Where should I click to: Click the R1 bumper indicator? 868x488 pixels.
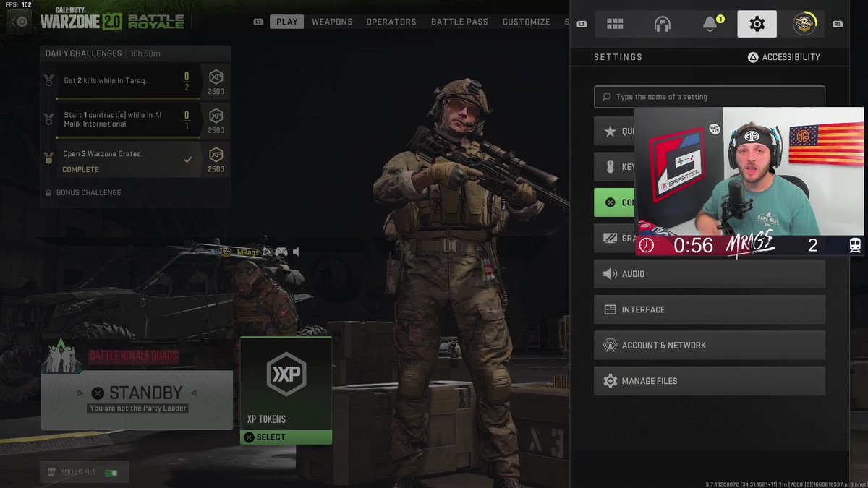pos(838,24)
